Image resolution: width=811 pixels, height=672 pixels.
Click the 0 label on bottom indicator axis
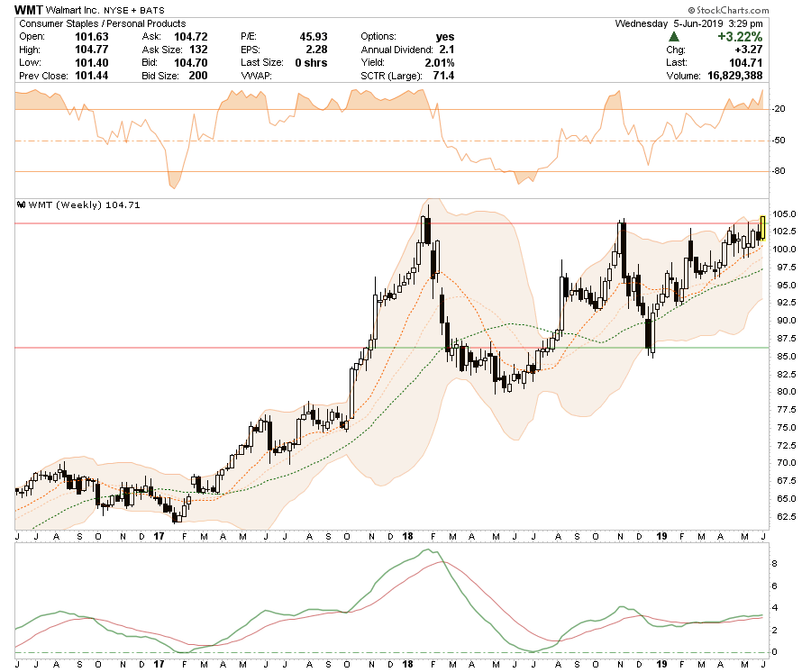[774, 652]
